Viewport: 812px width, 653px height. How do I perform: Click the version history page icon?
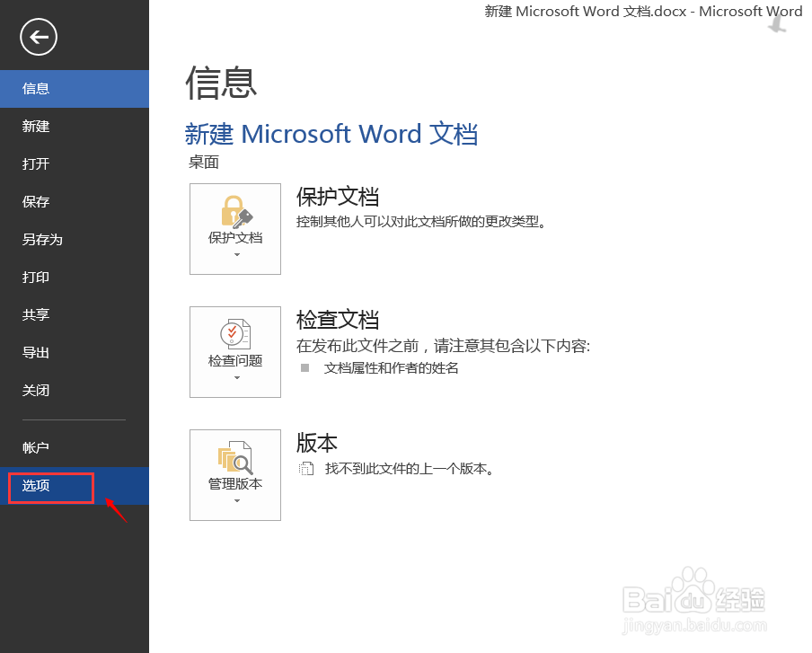point(304,467)
